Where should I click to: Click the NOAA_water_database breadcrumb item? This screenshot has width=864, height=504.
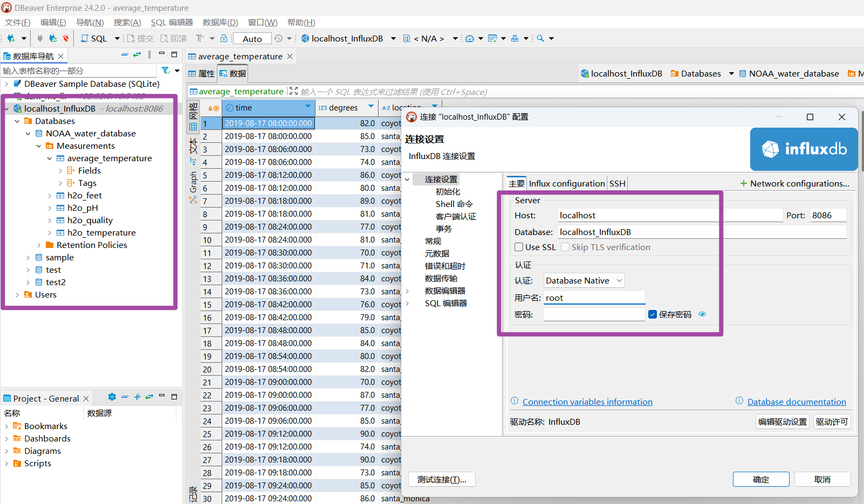tap(788, 73)
